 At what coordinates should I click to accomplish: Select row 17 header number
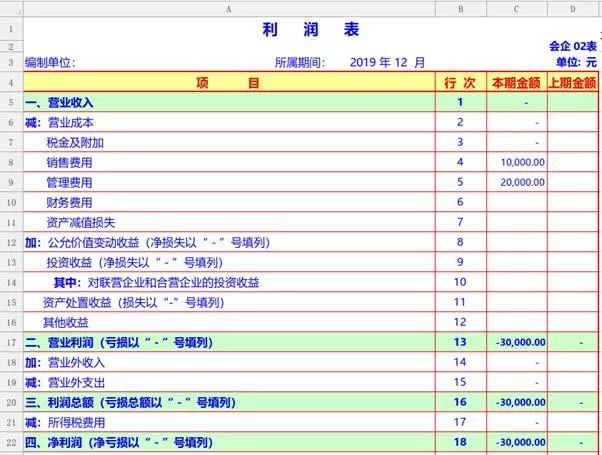coord(10,342)
